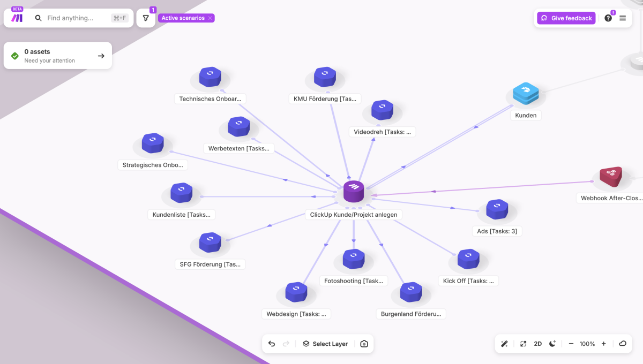Click the cloud icon in bottom toolbar

(623, 344)
